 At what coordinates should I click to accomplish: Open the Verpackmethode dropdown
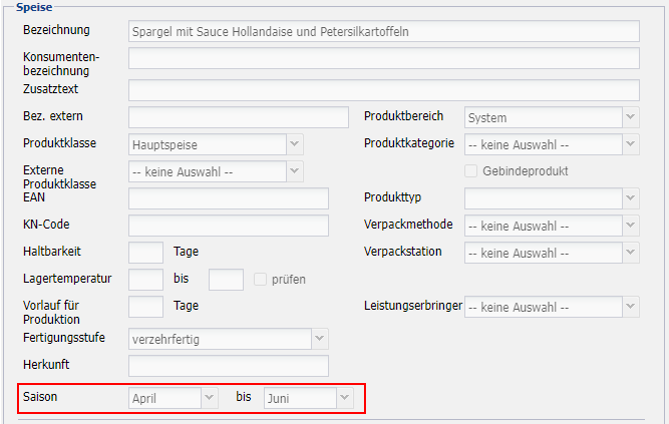point(551,225)
